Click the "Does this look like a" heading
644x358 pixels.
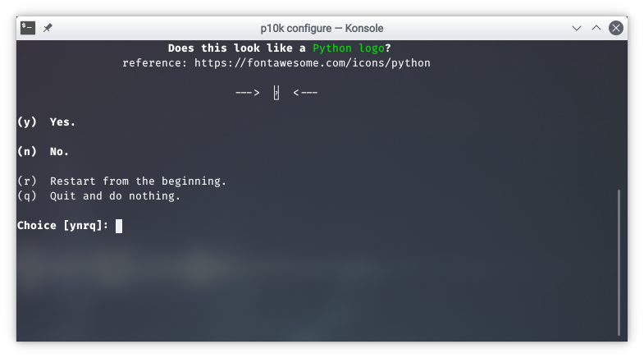tap(236, 48)
